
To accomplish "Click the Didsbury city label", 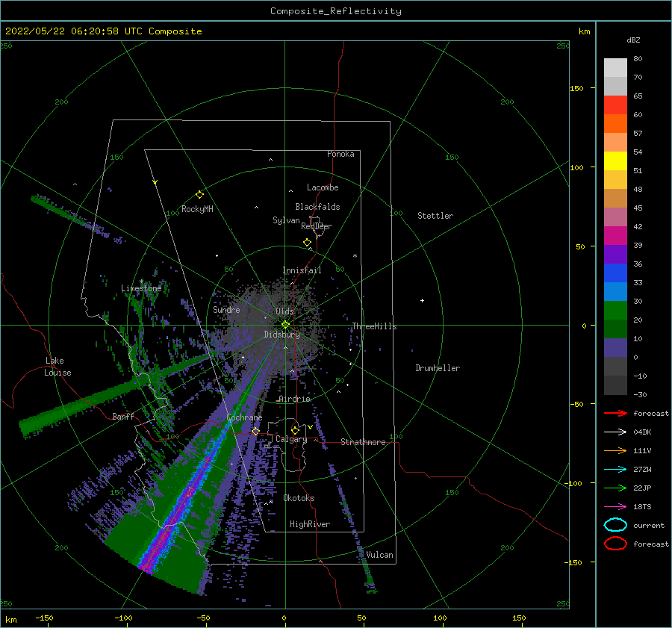I will 282,335.
